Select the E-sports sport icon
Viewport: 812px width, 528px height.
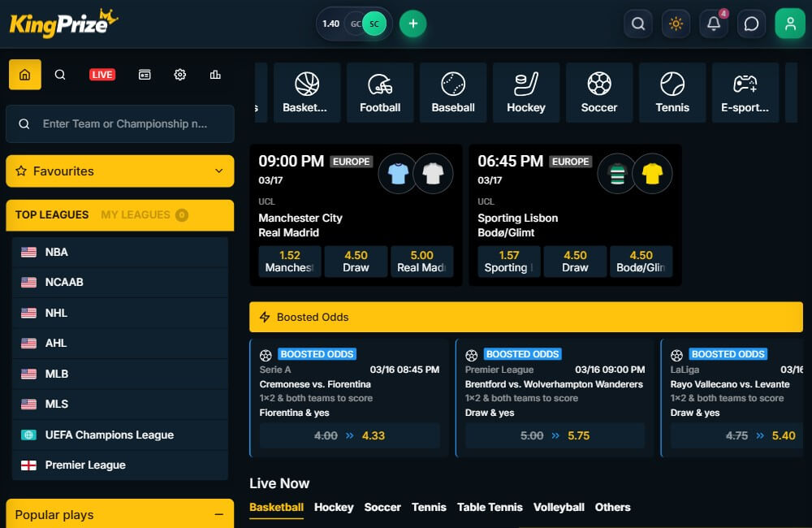pos(745,92)
